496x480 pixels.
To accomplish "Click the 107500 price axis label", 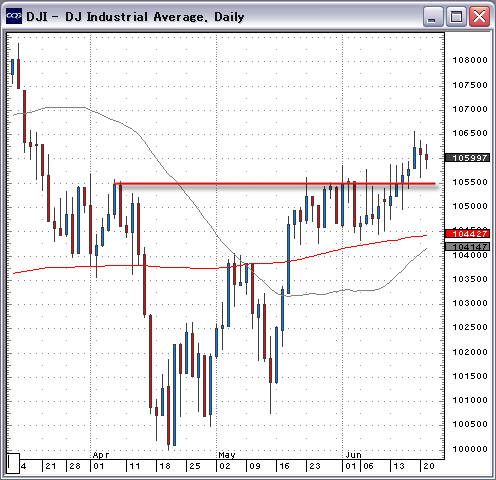I will coord(470,85).
